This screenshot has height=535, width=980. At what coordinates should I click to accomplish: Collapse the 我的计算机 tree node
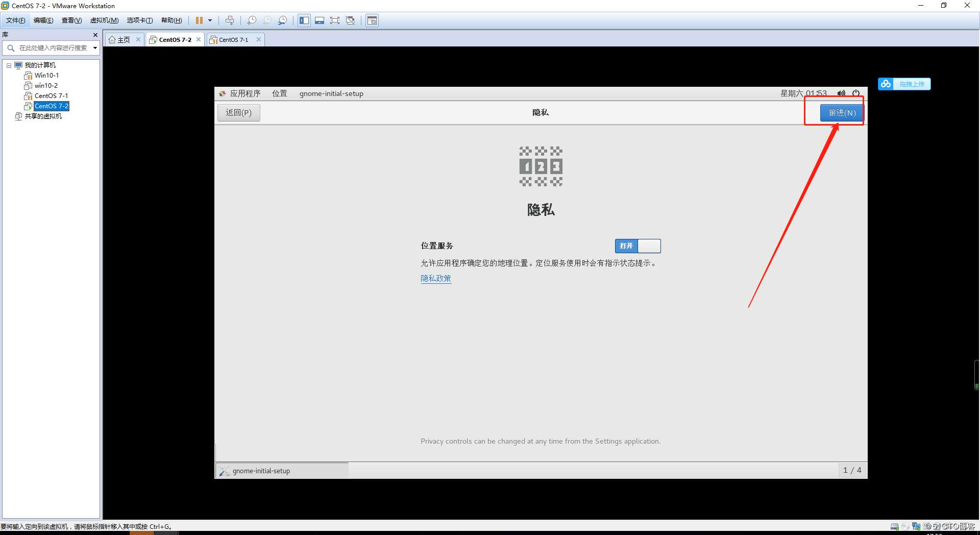9,65
